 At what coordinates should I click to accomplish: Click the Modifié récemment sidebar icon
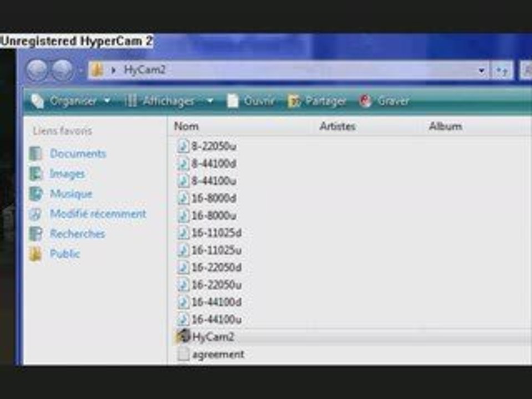(35, 214)
